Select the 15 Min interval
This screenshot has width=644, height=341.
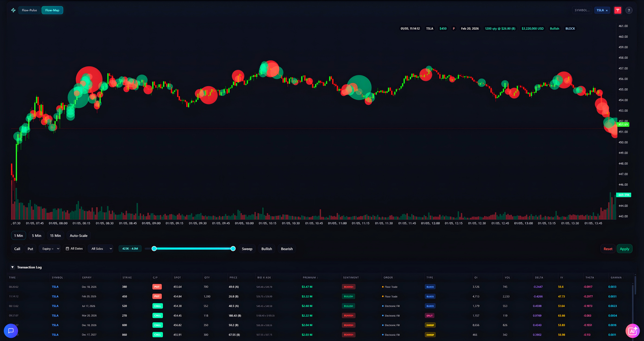56,236
